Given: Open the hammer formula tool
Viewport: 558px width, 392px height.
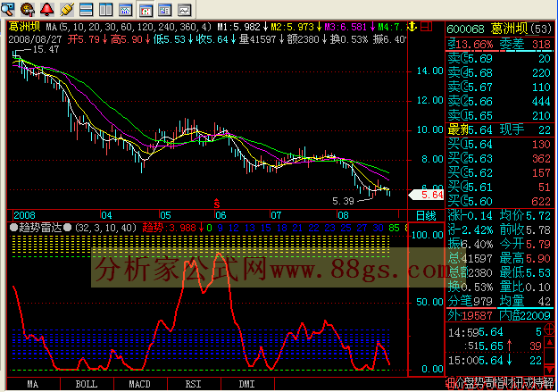Looking at the screenshot, I should [28, 9].
